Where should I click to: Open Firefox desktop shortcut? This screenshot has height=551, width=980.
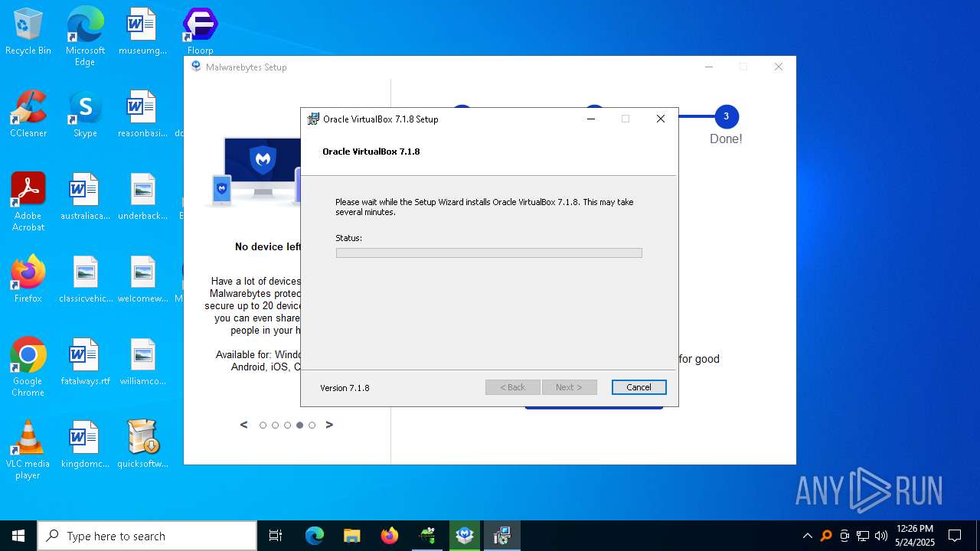[x=28, y=279]
